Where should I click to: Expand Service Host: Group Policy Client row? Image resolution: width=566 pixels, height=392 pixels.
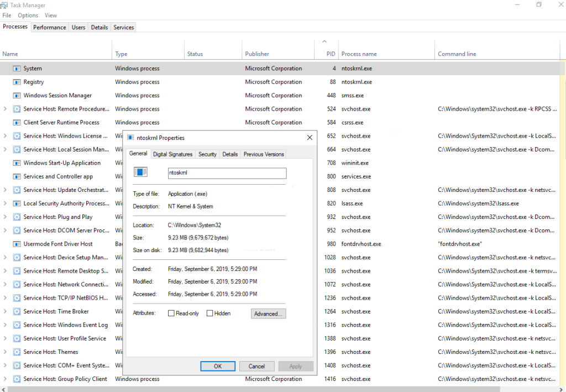(x=5, y=379)
